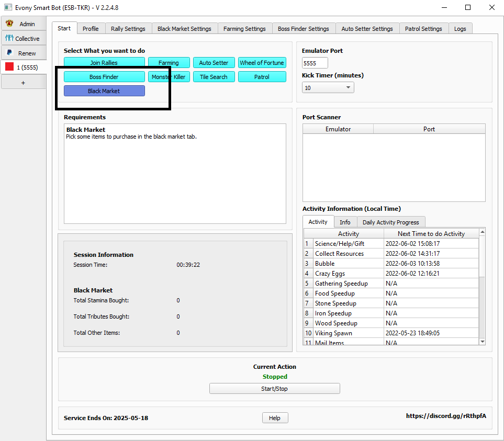Open the Logs tab
504x441 pixels.
pyautogui.click(x=460, y=29)
